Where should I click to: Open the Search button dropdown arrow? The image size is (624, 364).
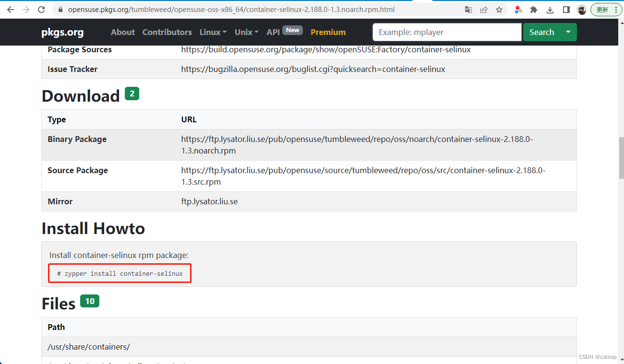click(x=567, y=32)
